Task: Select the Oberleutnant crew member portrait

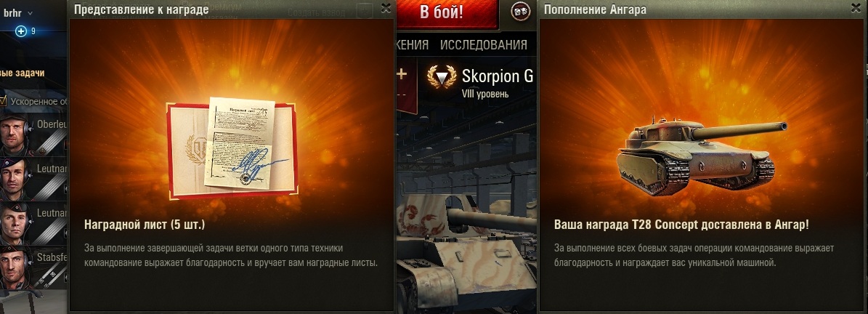Action: tap(15, 134)
